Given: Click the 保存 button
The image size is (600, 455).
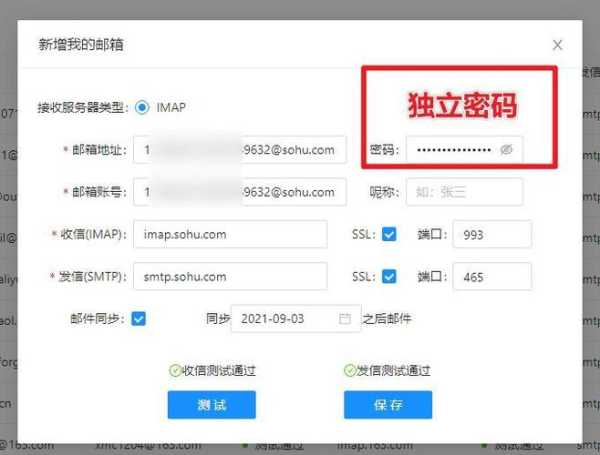Looking at the screenshot, I should (388, 404).
